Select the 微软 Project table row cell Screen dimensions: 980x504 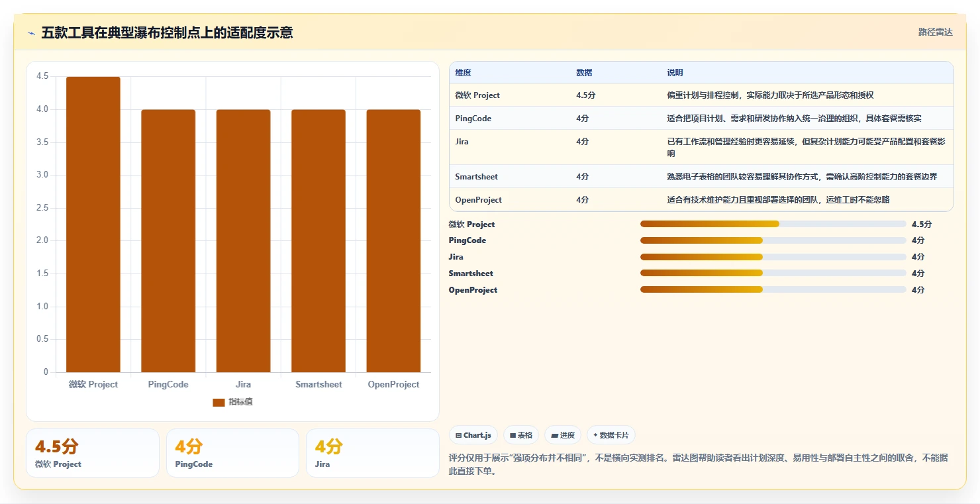pyautogui.click(x=477, y=95)
